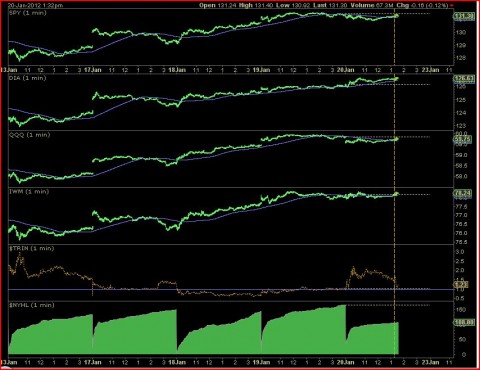The image size is (480, 370).
Task: Select the QQQ current price tag
Action: click(x=462, y=139)
